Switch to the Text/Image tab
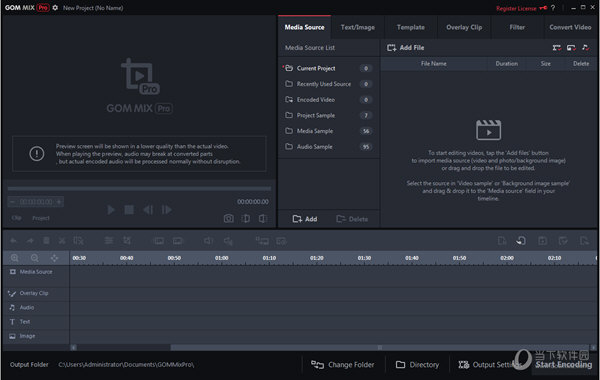This screenshot has width=600, height=380. [x=357, y=27]
